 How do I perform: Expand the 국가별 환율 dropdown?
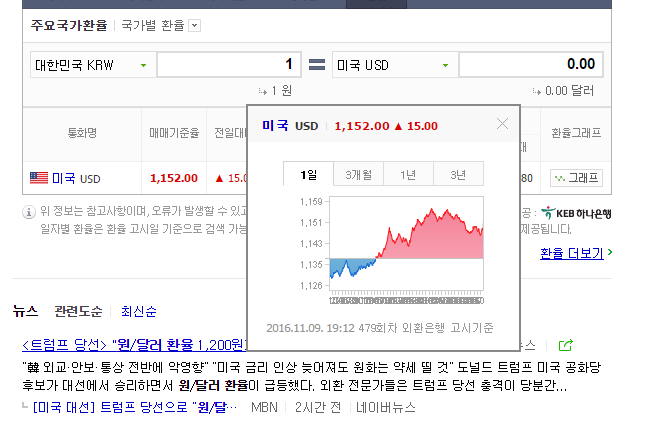click(194, 25)
